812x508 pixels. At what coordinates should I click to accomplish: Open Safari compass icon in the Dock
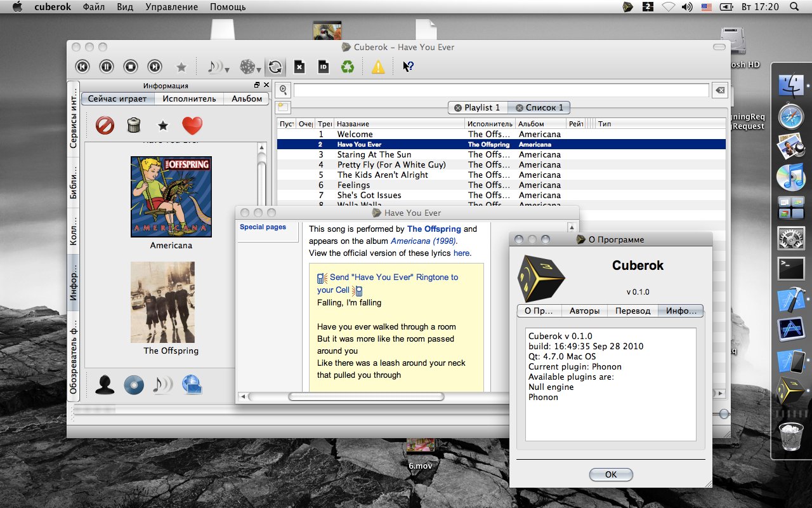tap(791, 116)
